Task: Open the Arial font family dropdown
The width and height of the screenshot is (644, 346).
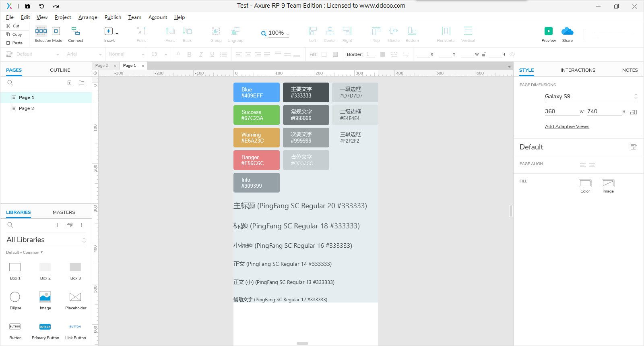Action: pyautogui.click(x=84, y=54)
